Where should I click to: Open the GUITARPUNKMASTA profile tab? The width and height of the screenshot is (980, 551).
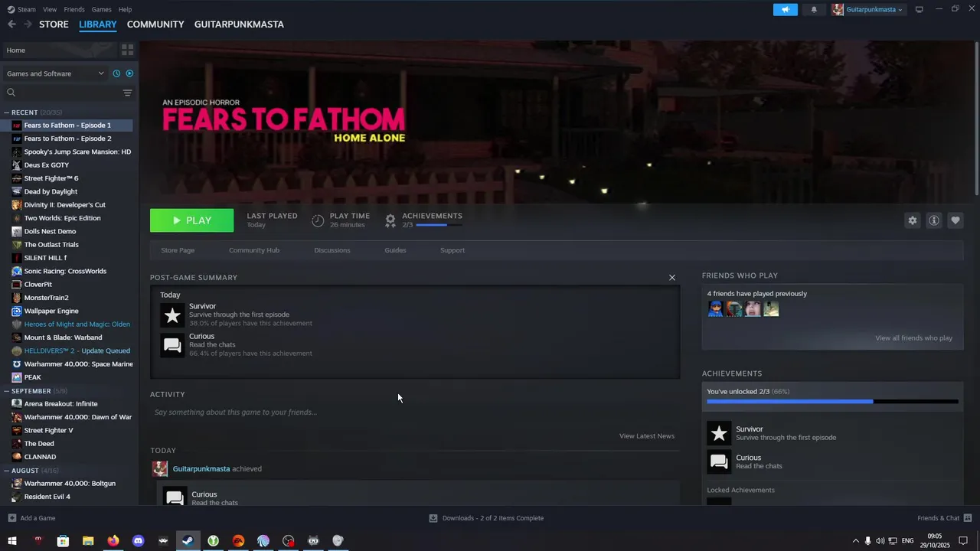tap(239, 24)
